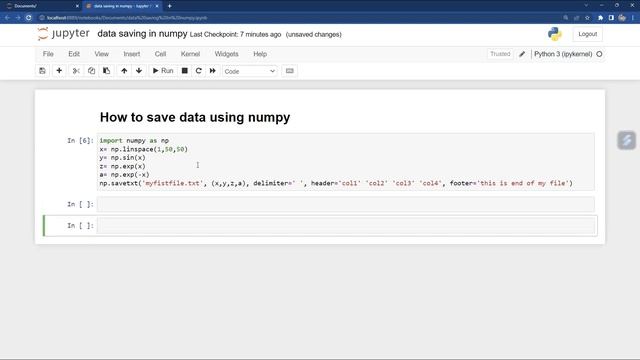This screenshot has height=360, width=640.
Task: Run the selected cell
Action: (163, 71)
